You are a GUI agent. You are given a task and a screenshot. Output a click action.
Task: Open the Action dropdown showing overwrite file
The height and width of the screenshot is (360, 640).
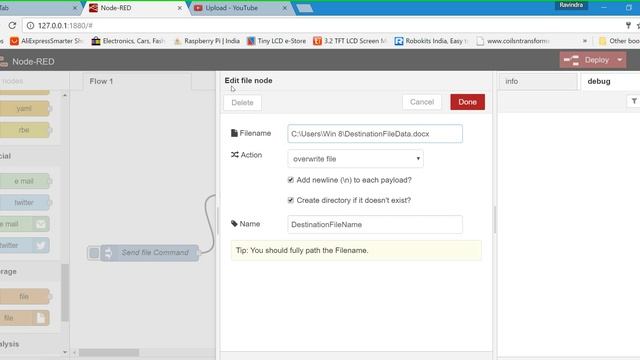tap(355, 159)
